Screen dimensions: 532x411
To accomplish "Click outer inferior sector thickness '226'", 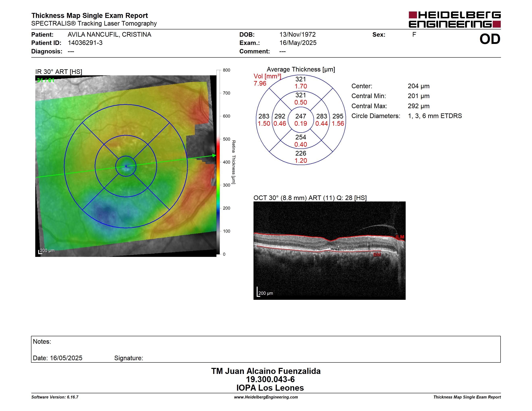I will [301, 153].
